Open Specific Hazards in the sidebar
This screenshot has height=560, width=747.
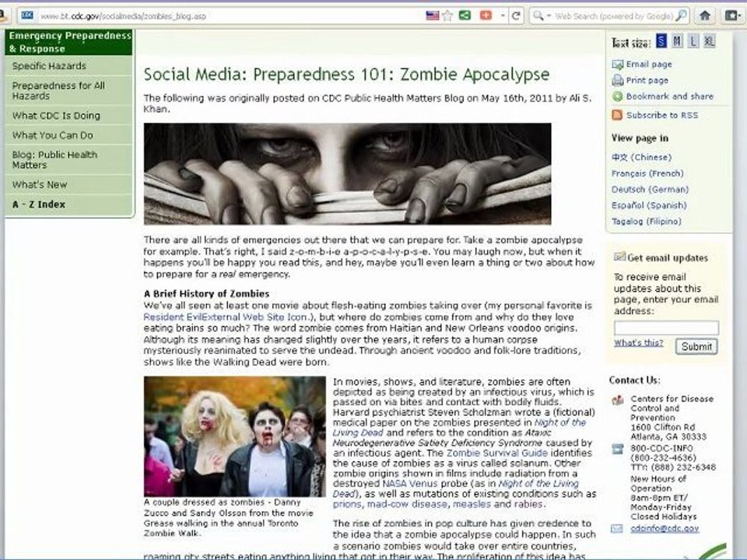coord(69,65)
